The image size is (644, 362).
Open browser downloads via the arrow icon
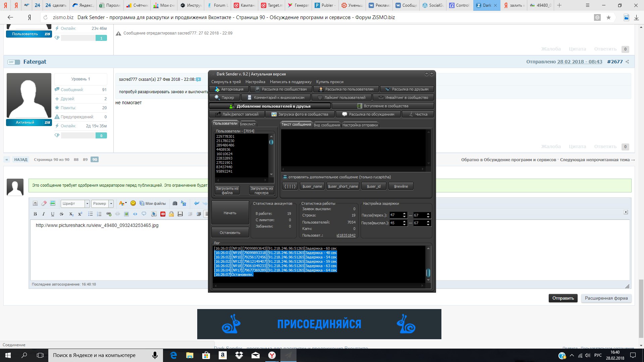[x=636, y=17]
